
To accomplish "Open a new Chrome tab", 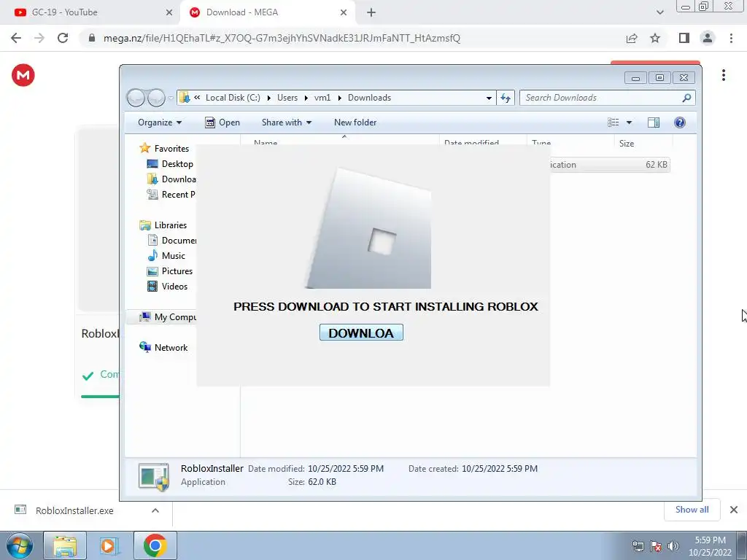I will (371, 13).
